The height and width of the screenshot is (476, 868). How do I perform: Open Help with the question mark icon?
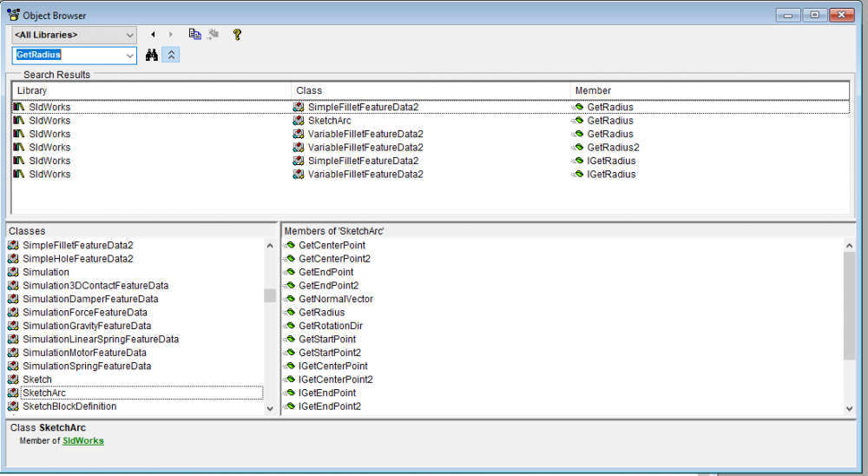tap(237, 35)
